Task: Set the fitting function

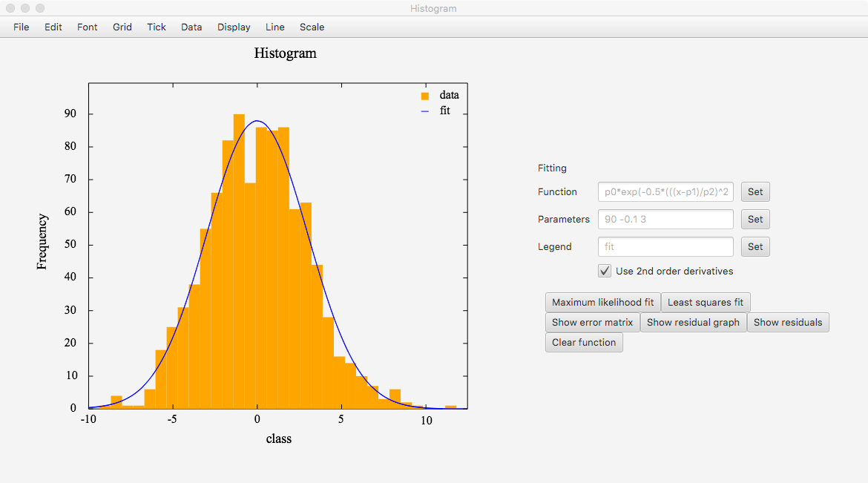Action: coord(755,191)
